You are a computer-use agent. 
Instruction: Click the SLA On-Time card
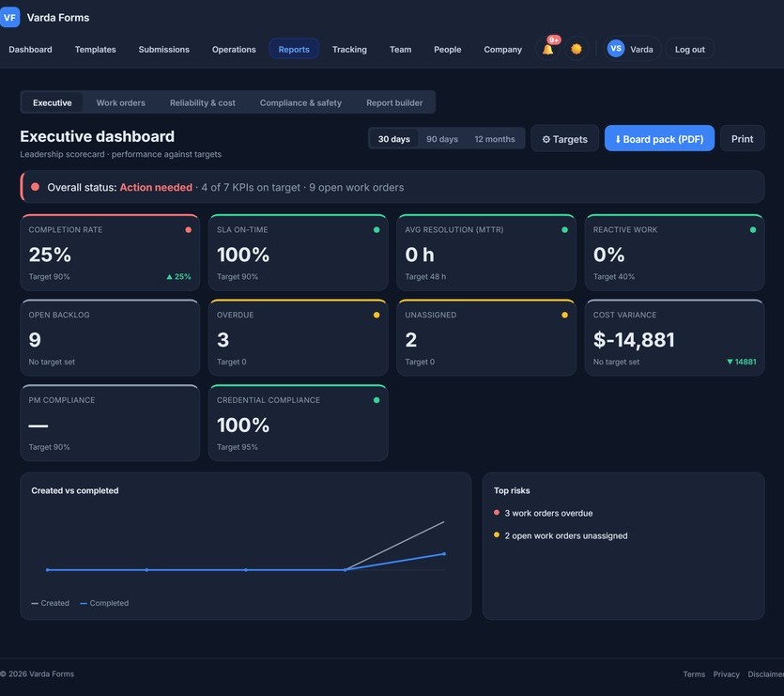(299, 253)
